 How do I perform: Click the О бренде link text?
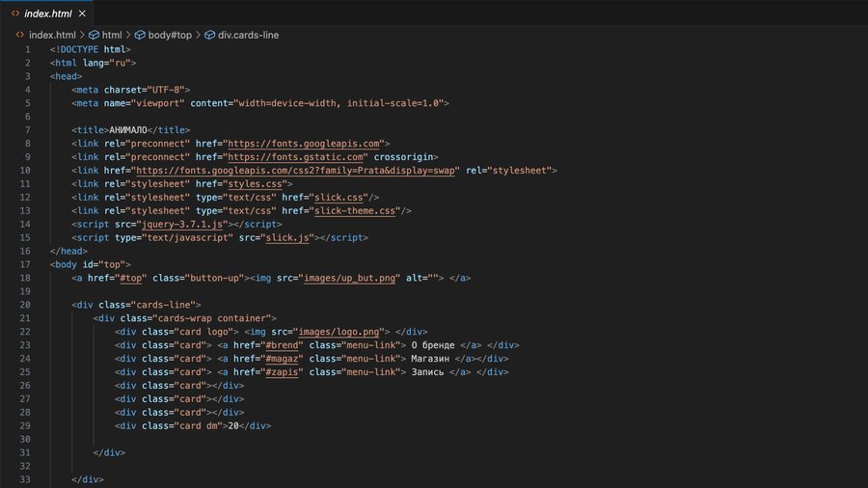[433, 345]
